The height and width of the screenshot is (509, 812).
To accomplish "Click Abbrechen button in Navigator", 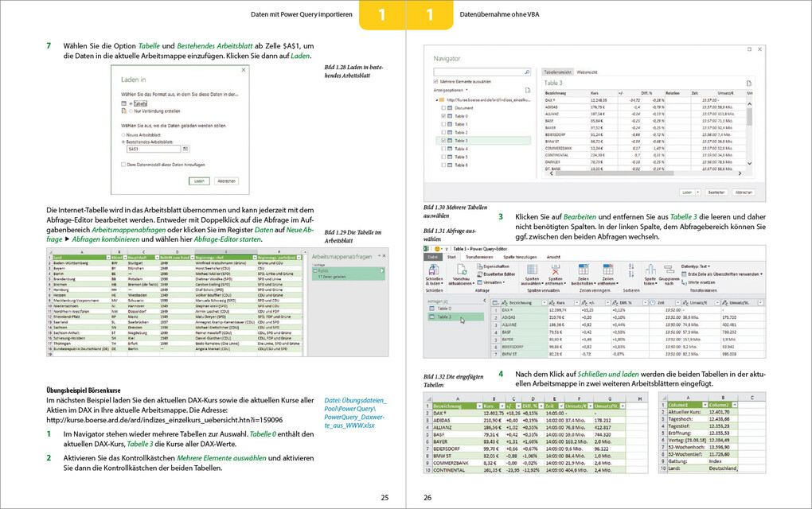I will tap(744, 192).
